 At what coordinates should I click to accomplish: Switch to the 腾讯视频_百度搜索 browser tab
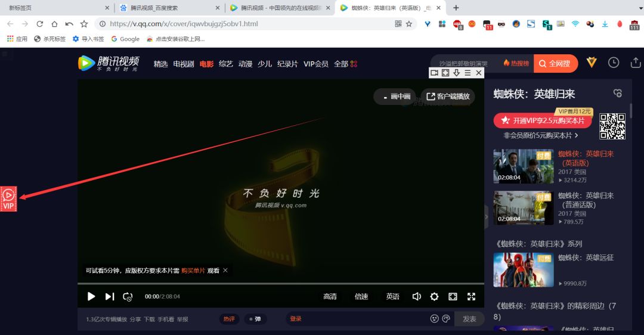click(168, 8)
